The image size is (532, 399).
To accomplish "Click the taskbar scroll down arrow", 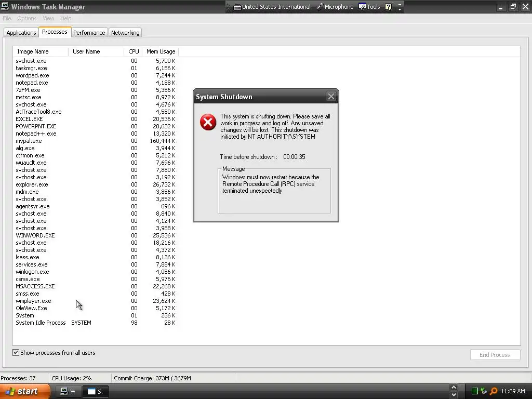I will pos(454,395).
